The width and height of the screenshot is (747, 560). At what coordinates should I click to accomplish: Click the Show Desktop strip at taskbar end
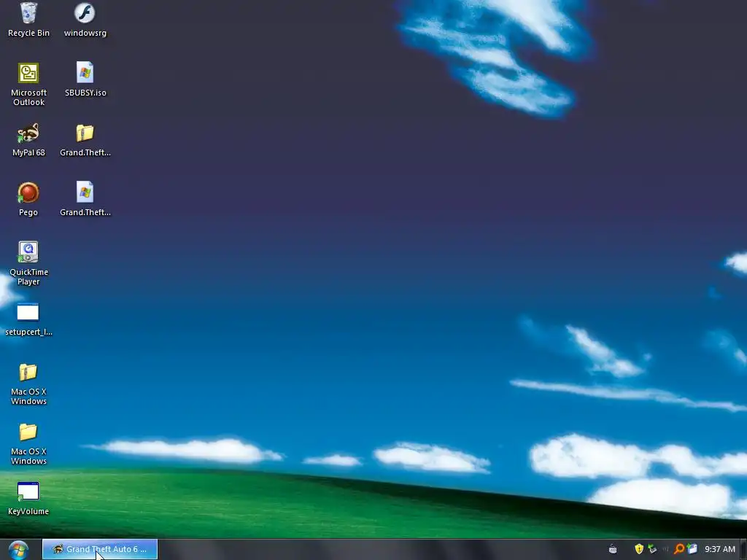743,550
